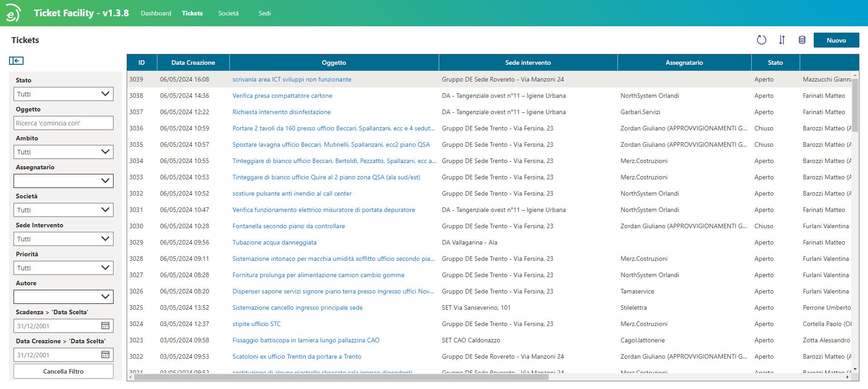The height and width of the screenshot is (389, 868).
Task: Click the database icon next to Nuovo
Action: (802, 40)
